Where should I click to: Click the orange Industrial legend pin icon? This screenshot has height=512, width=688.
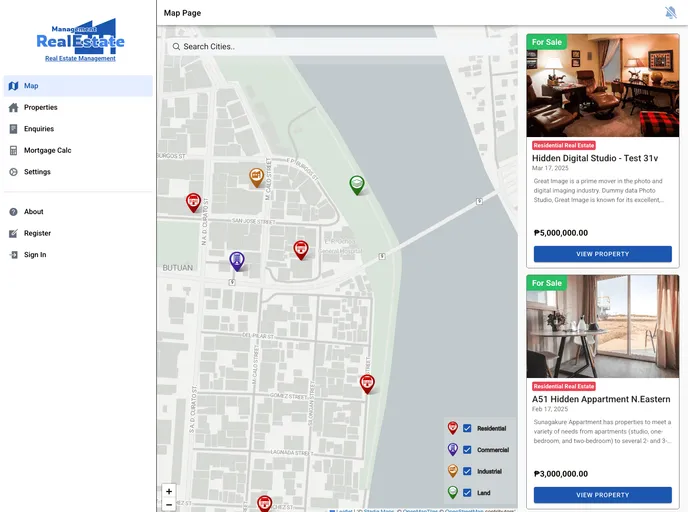click(x=453, y=471)
